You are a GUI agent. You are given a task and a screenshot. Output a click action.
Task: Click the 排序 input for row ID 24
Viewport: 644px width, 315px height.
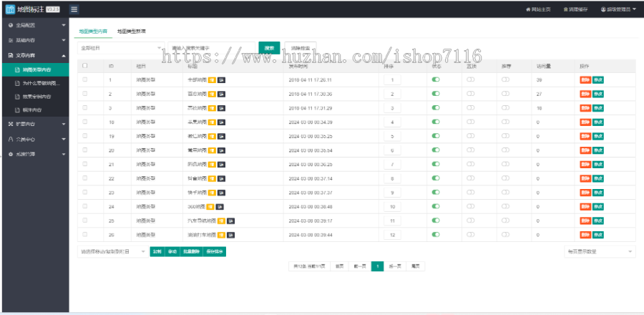pyautogui.click(x=392, y=207)
